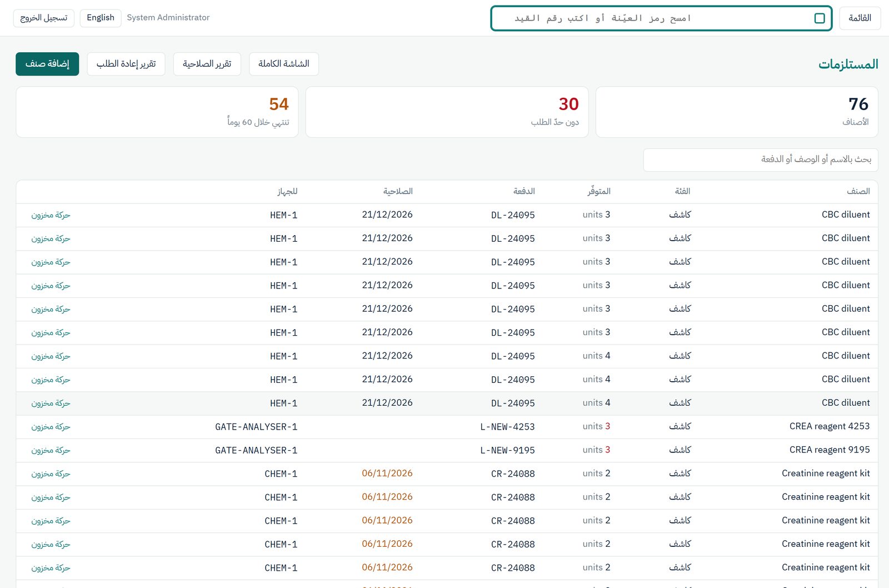Click batch L-NEW-9195 cell

tap(507, 450)
